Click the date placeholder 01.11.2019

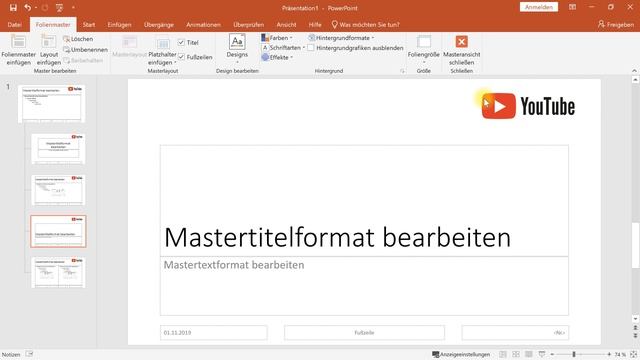(x=213, y=333)
